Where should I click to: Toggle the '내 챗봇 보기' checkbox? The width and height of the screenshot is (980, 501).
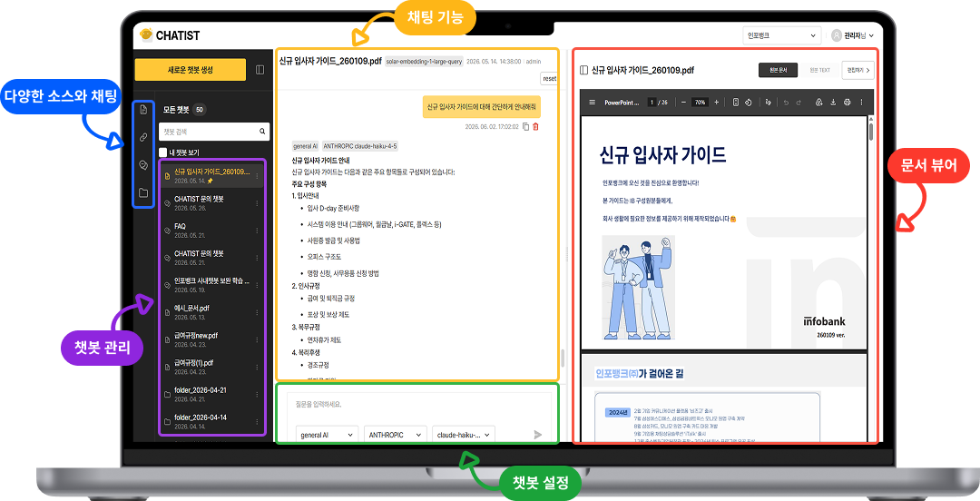(x=163, y=152)
